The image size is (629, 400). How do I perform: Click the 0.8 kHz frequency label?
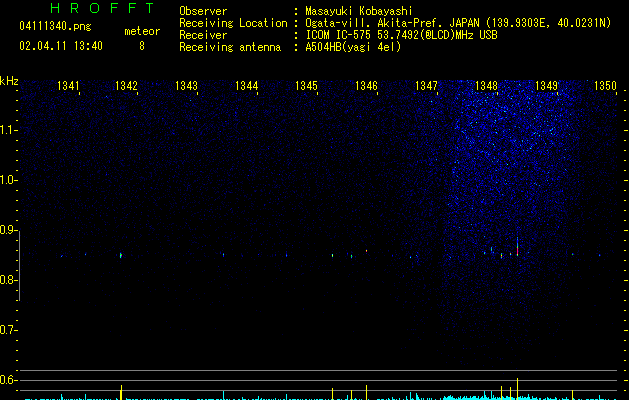9,280
